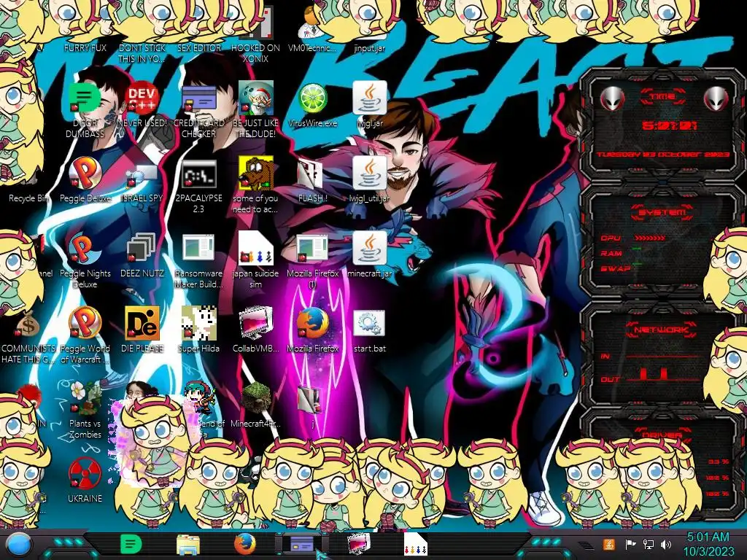Open the folder labeled j
The width and height of the screenshot is (747, 560).
311,400
